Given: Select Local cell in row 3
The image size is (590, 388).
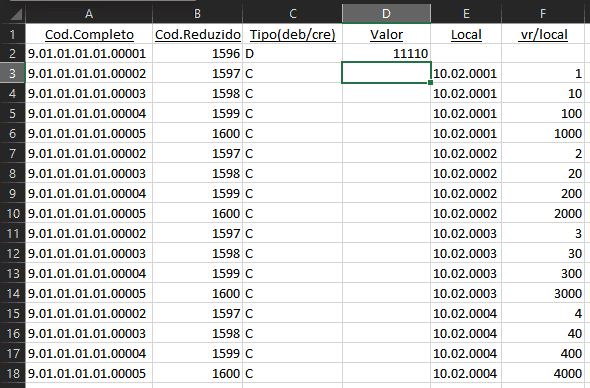Looking at the screenshot, I should [466, 73].
